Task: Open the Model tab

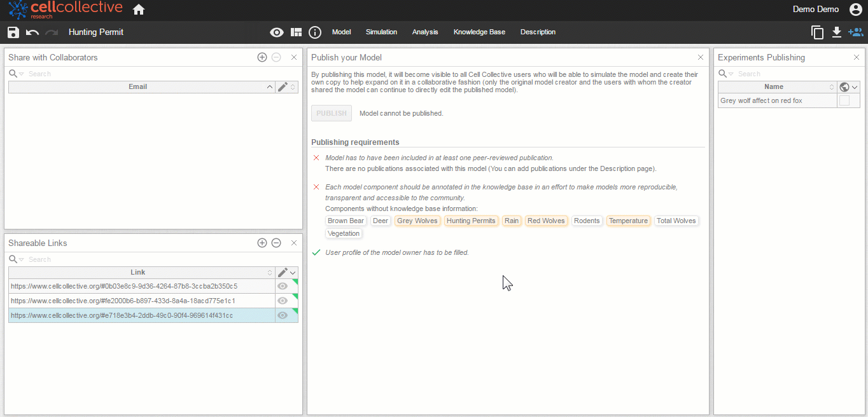Action: point(342,32)
